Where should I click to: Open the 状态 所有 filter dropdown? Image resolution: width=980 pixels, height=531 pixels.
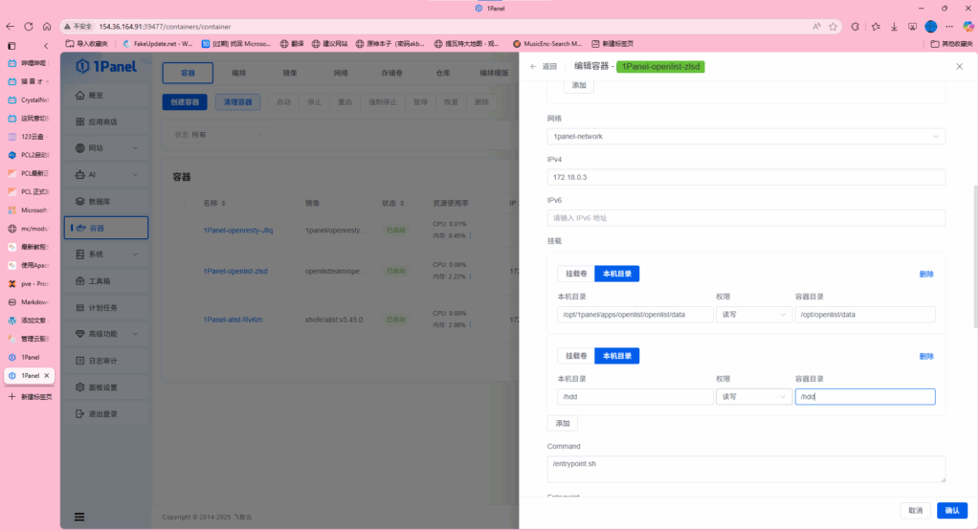[219, 135]
